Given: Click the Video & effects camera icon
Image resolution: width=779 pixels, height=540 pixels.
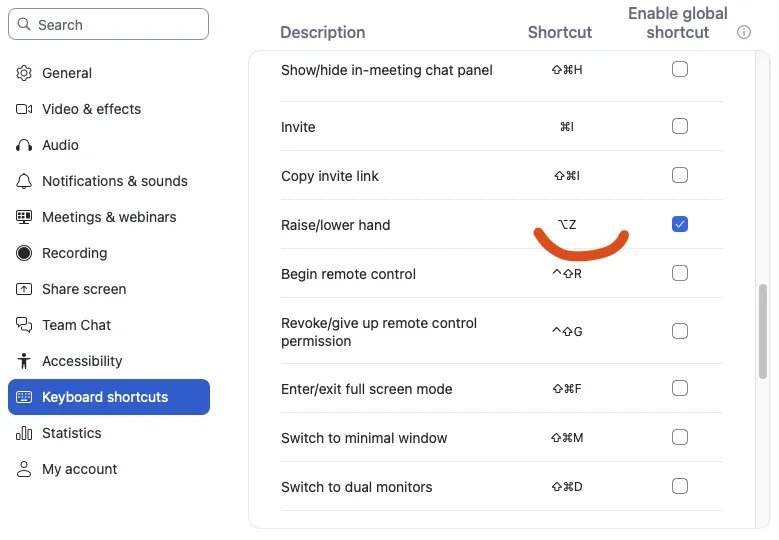Looking at the screenshot, I should [x=24, y=109].
